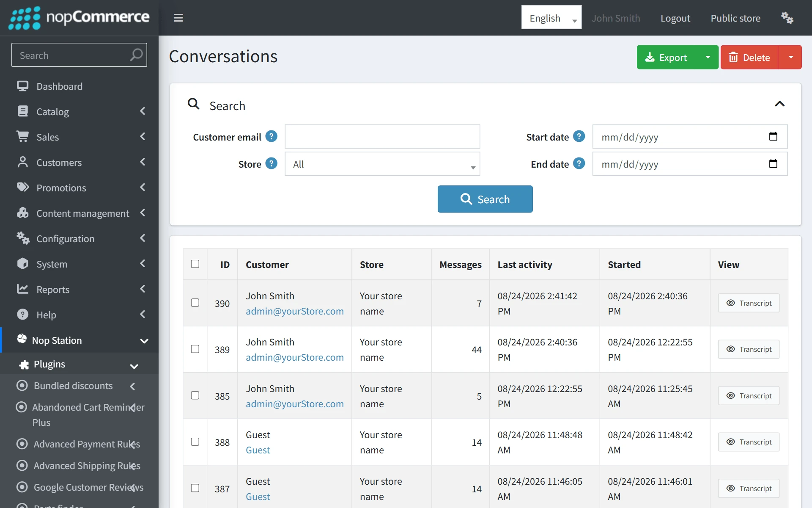The image size is (812, 508).
Task: Click the Guest link in row 388
Action: 258,450
